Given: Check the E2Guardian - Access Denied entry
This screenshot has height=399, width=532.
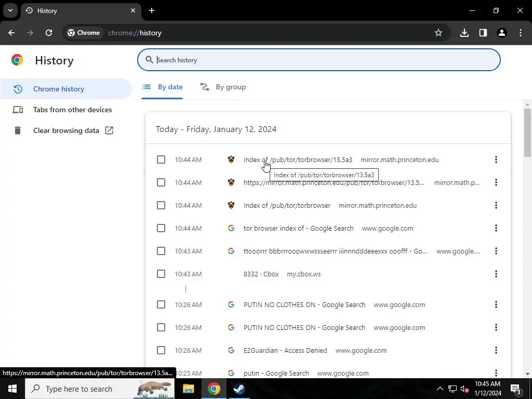Looking at the screenshot, I should [x=161, y=351].
